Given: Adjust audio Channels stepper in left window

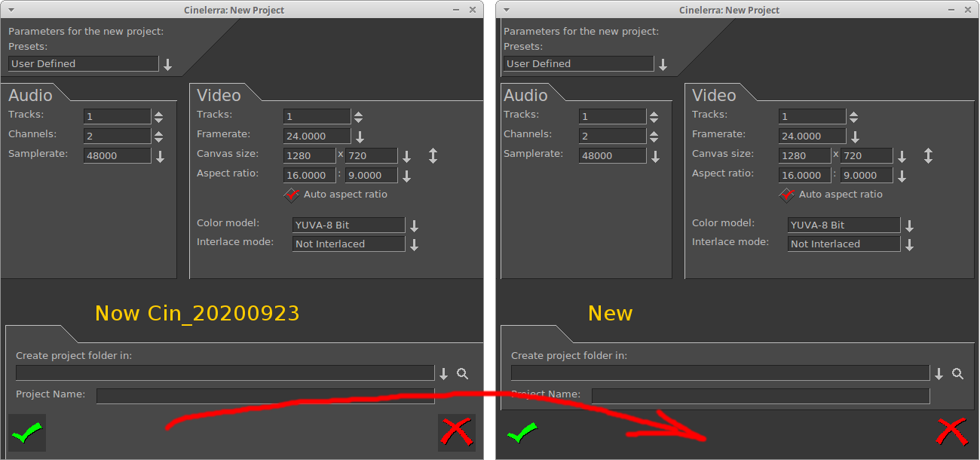Looking at the screenshot, I should (158, 136).
